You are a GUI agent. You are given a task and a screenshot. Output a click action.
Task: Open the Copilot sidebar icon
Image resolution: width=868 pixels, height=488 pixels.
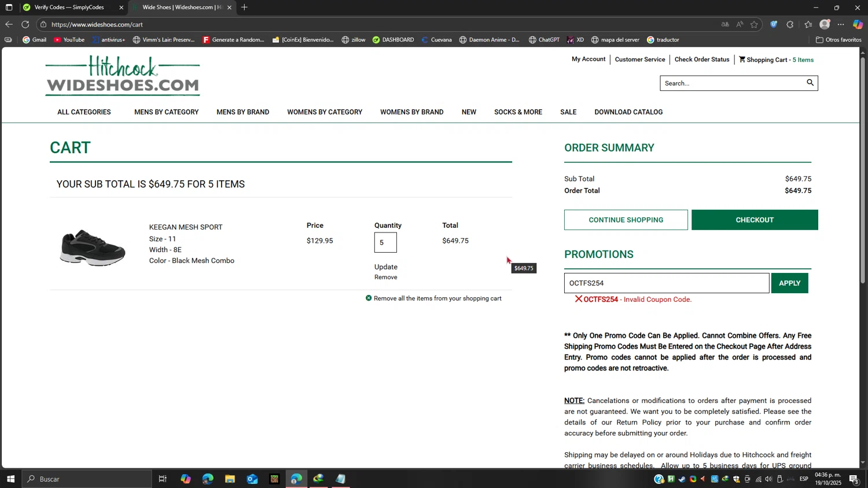pyautogui.click(x=858, y=24)
